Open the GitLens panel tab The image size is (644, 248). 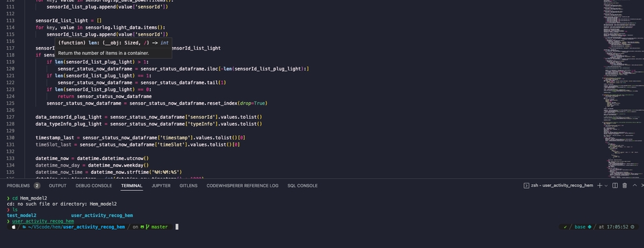click(189, 185)
